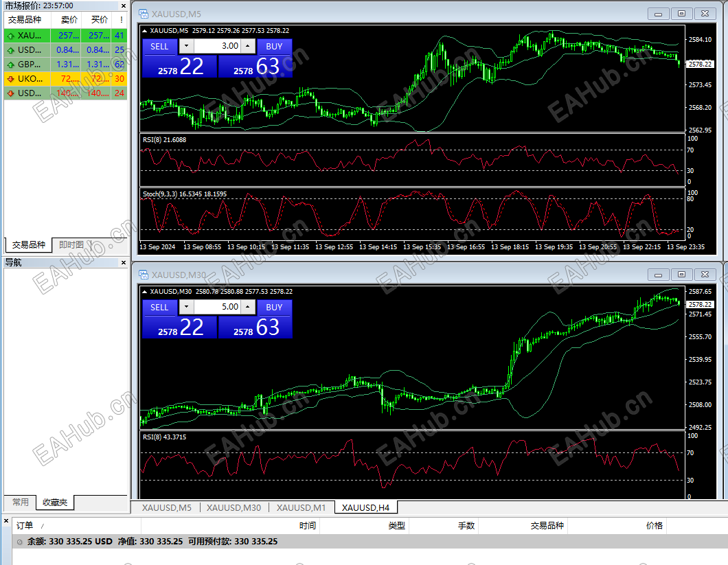Minimize the XAUUSD,M30 chart window
Viewport: 728px width, 565px height.
click(x=659, y=275)
